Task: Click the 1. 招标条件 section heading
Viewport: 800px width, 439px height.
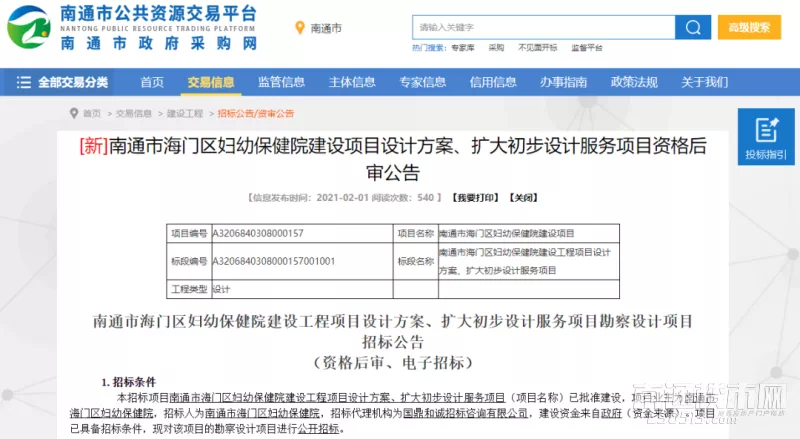Action: tap(129, 382)
